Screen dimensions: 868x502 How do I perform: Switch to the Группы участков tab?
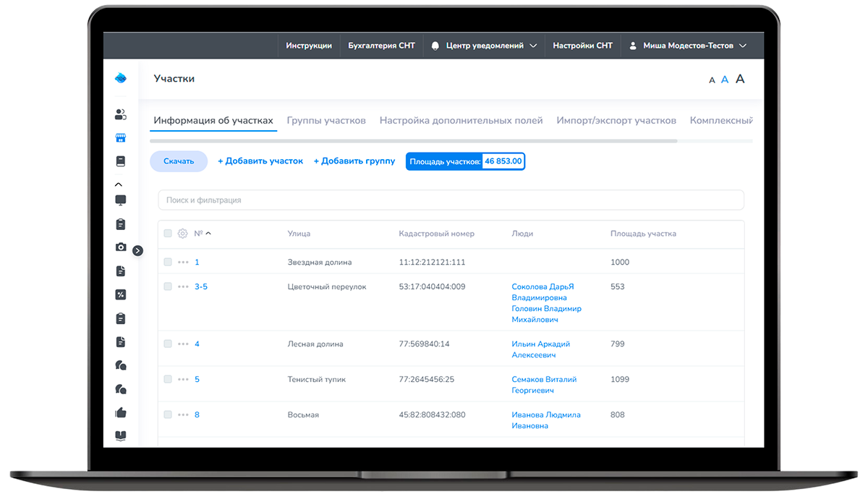click(326, 121)
